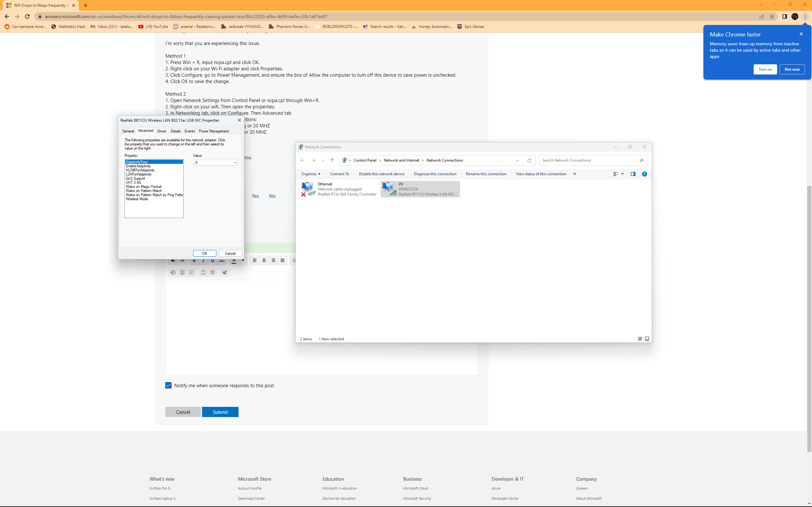Expand the View more options arrow

[575, 173]
